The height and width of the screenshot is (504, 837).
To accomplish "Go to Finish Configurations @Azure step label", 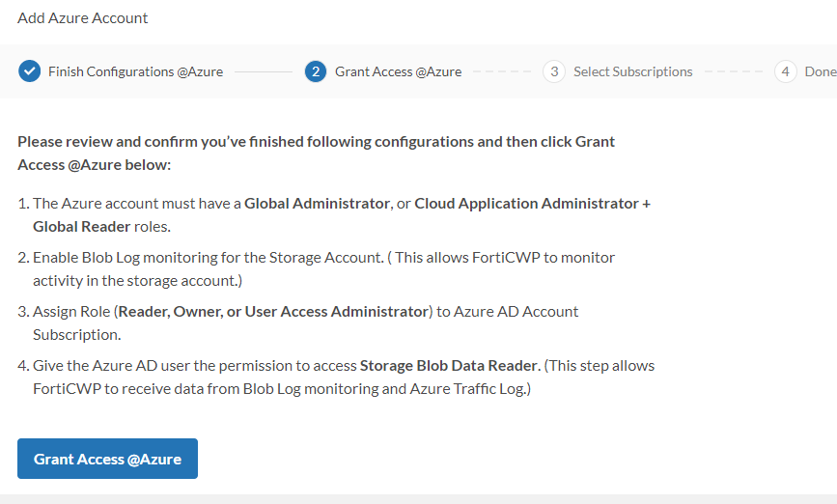I will click(x=135, y=71).
